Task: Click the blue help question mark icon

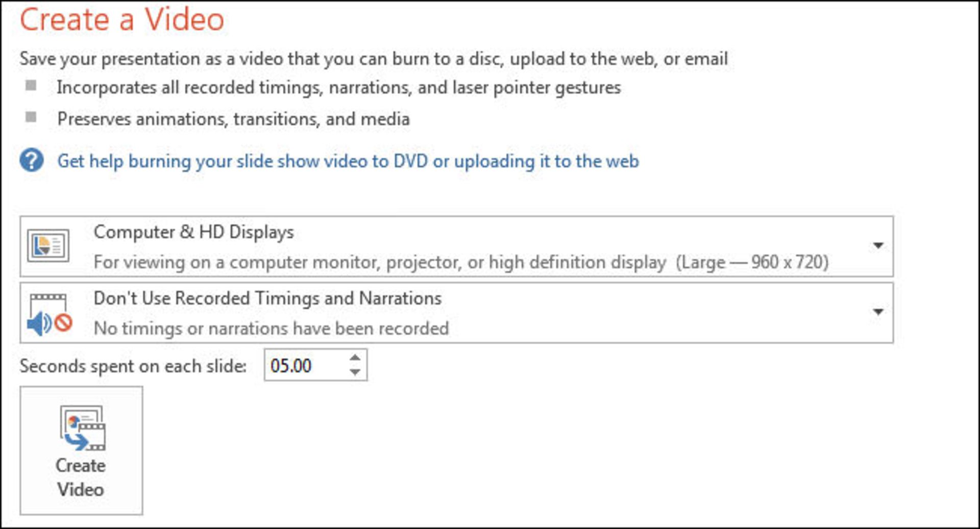Action: point(32,161)
